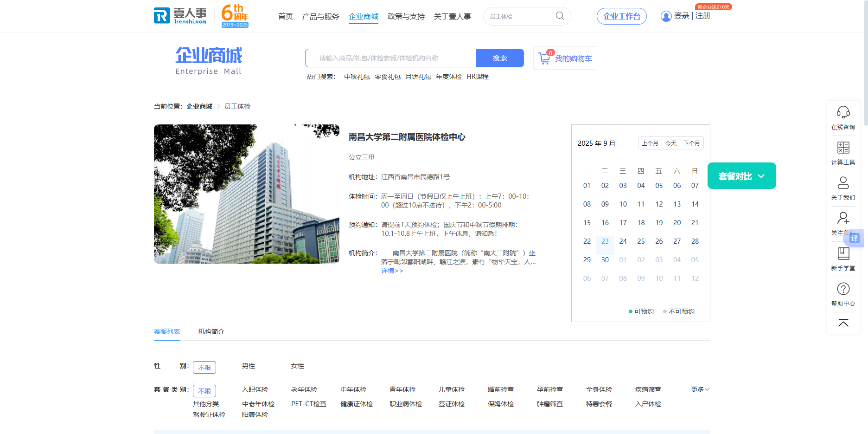Select 不限 for package category filter
Image resolution: width=868 pixels, height=434 pixels.
coord(204,391)
